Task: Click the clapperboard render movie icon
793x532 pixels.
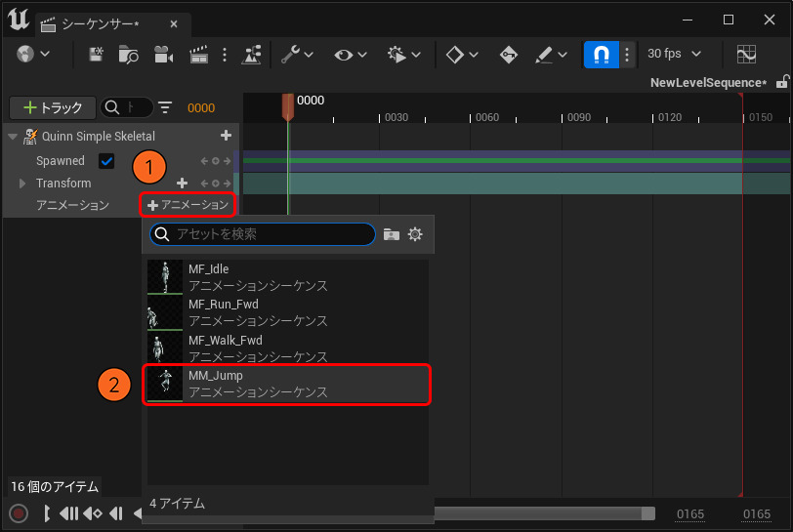Action: [199, 55]
